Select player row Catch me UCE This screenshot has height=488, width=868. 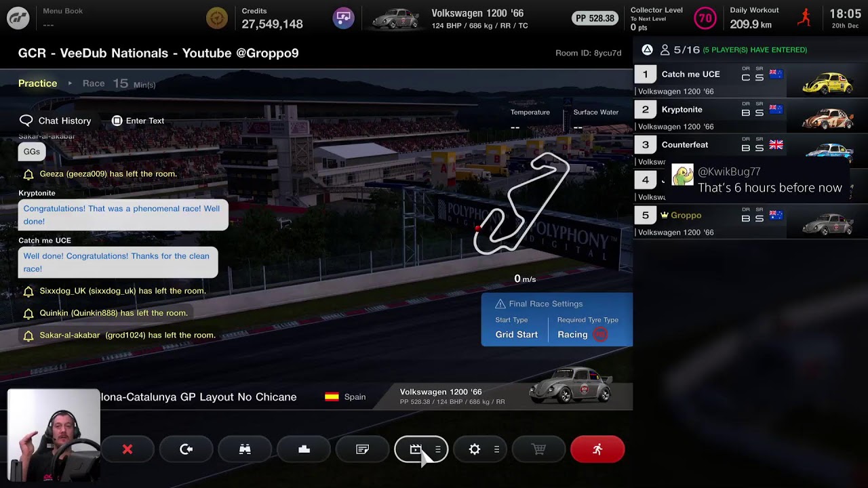pos(751,83)
